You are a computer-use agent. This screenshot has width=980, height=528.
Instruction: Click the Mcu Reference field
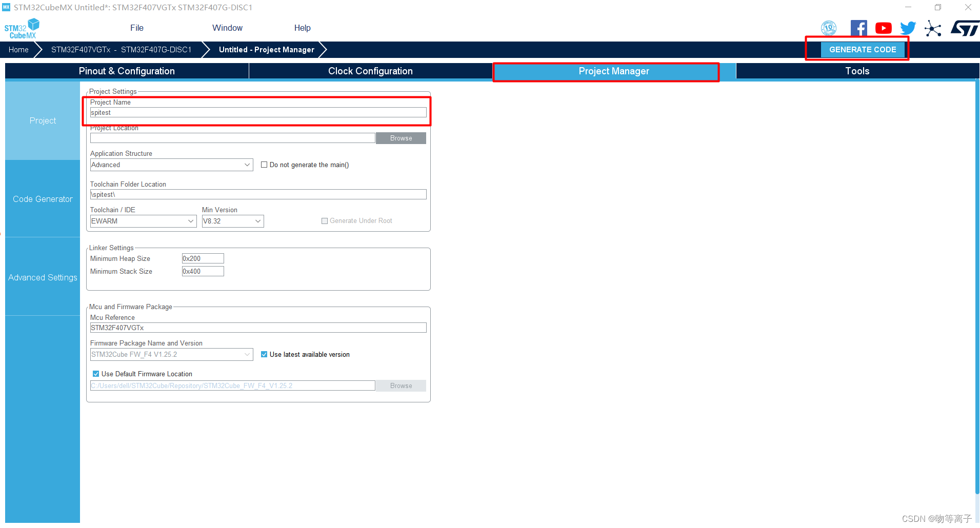pyautogui.click(x=258, y=328)
